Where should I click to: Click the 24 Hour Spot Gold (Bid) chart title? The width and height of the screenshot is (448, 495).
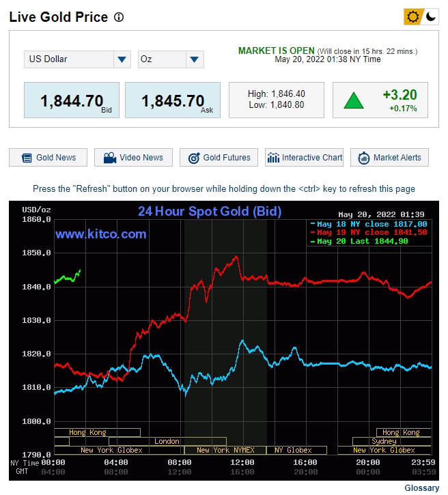coord(210,211)
